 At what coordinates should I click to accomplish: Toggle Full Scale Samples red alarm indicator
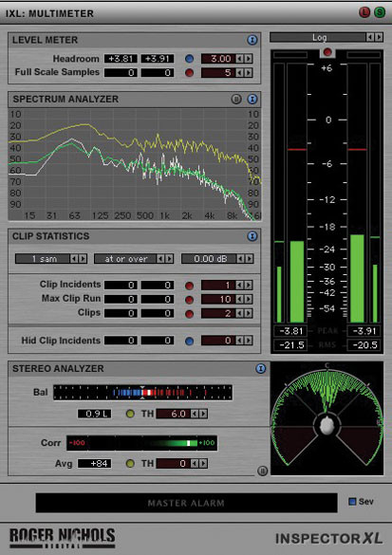(190, 72)
